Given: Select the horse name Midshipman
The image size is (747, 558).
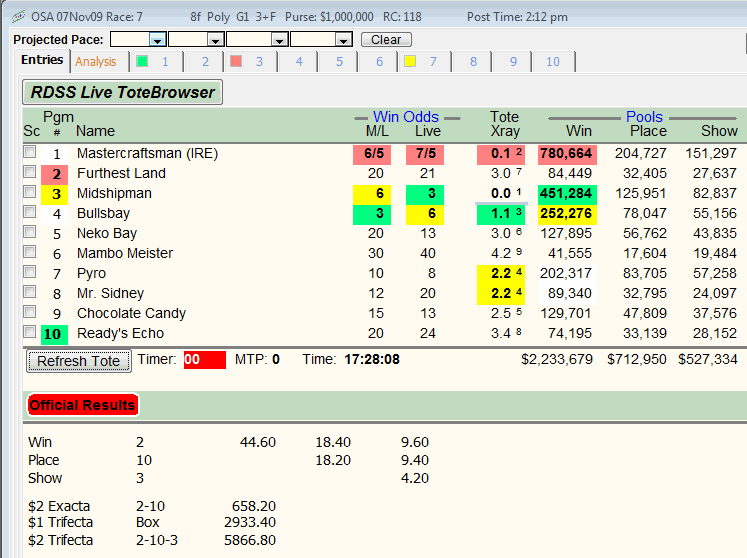Looking at the screenshot, I should pyautogui.click(x=114, y=193).
